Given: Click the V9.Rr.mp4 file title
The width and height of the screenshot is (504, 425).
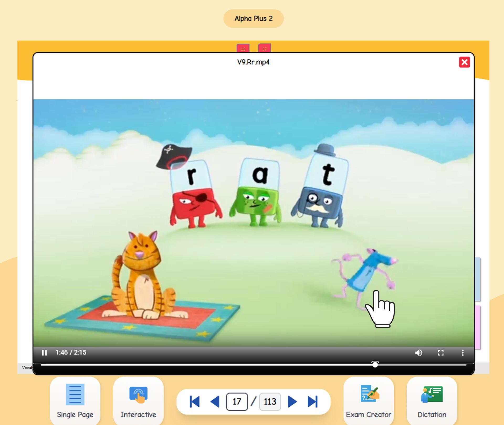Looking at the screenshot, I should coord(253,62).
